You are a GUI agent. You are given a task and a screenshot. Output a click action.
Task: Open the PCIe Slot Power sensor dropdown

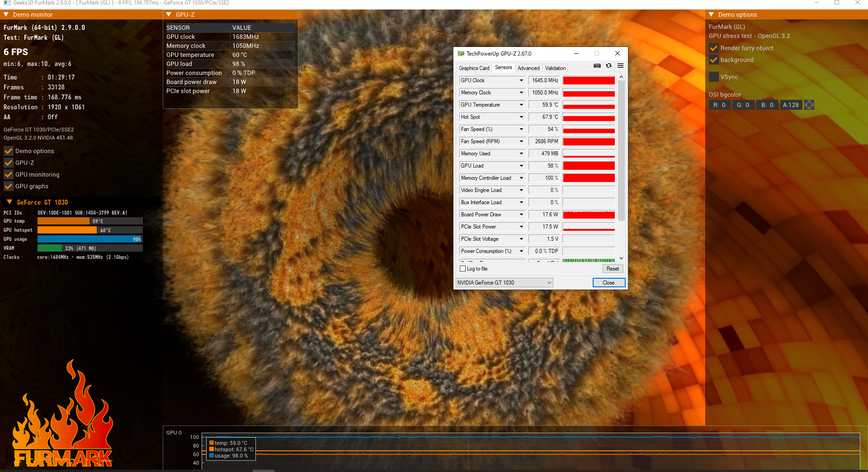[x=521, y=227]
